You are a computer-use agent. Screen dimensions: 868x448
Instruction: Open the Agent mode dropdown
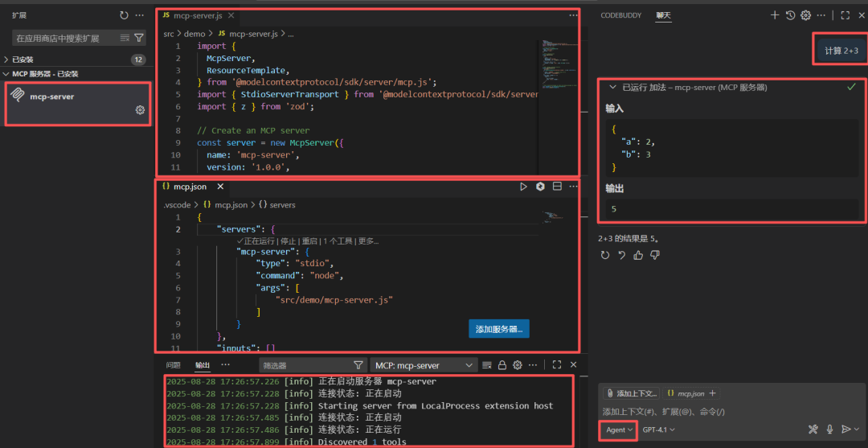click(618, 430)
